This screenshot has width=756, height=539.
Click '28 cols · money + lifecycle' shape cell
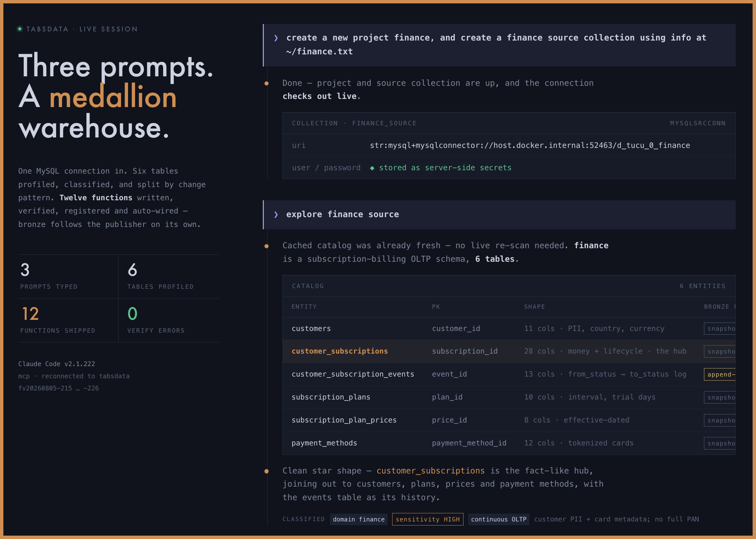(x=605, y=351)
